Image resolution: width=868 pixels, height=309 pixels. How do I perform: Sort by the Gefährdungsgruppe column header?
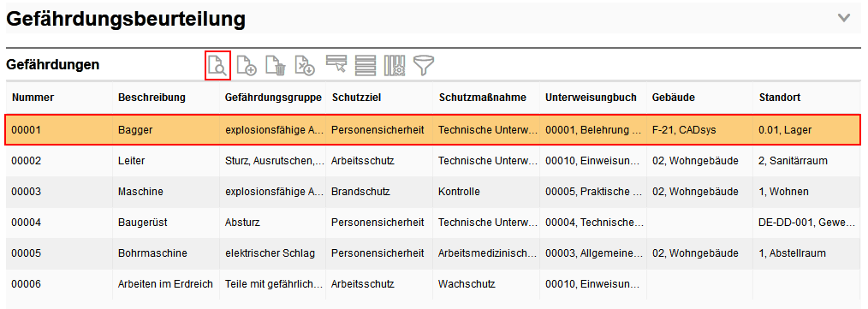(x=273, y=98)
